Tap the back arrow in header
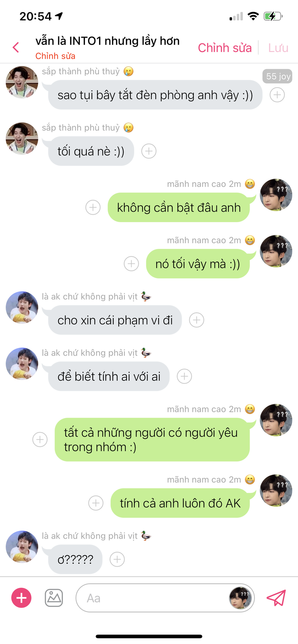 [16, 47]
